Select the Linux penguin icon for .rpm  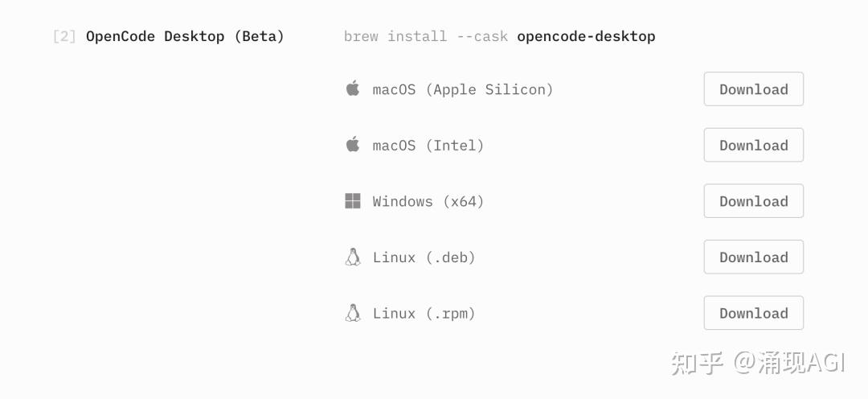point(353,313)
